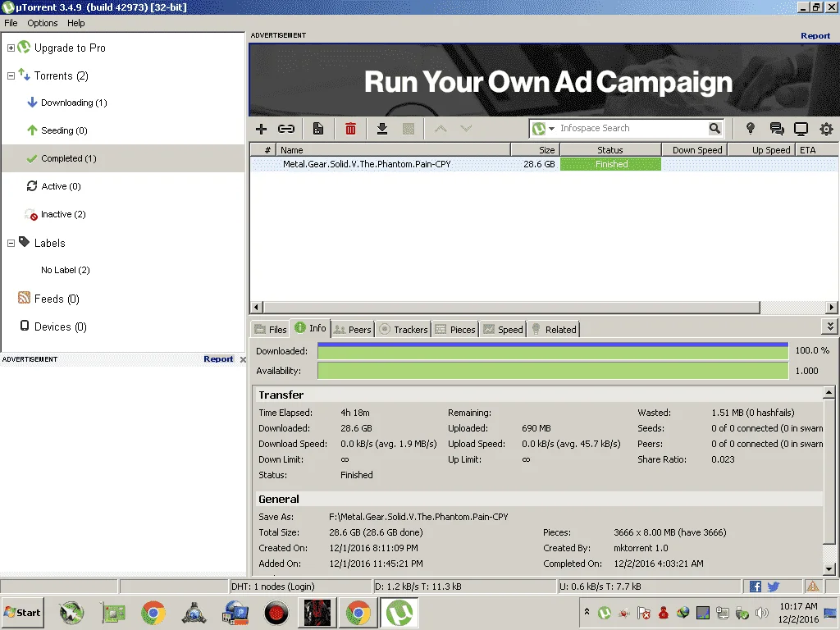Click the warning triangle in status bar
The image size is (840, 630).
(x=813, y=587)
